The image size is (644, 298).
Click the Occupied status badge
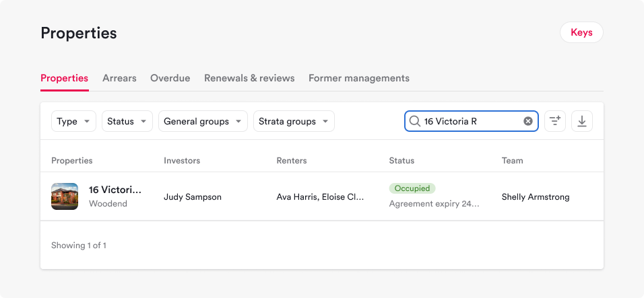click(412, 188)
